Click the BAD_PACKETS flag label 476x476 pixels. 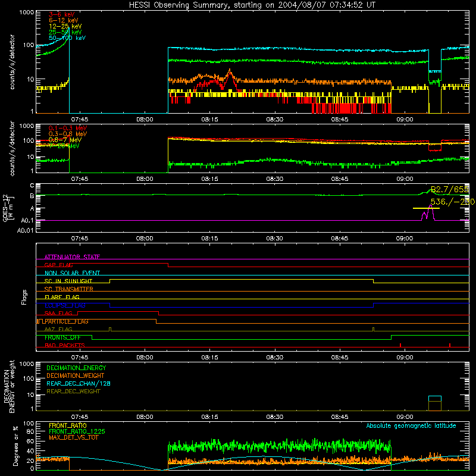(65, 345)
